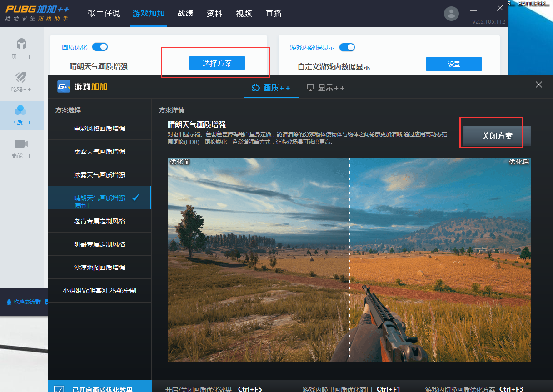The height and width of the screenshot is (392, 553).
Task: Click the 自定义游戏内数据显示 title
Action: coord(334,67)
